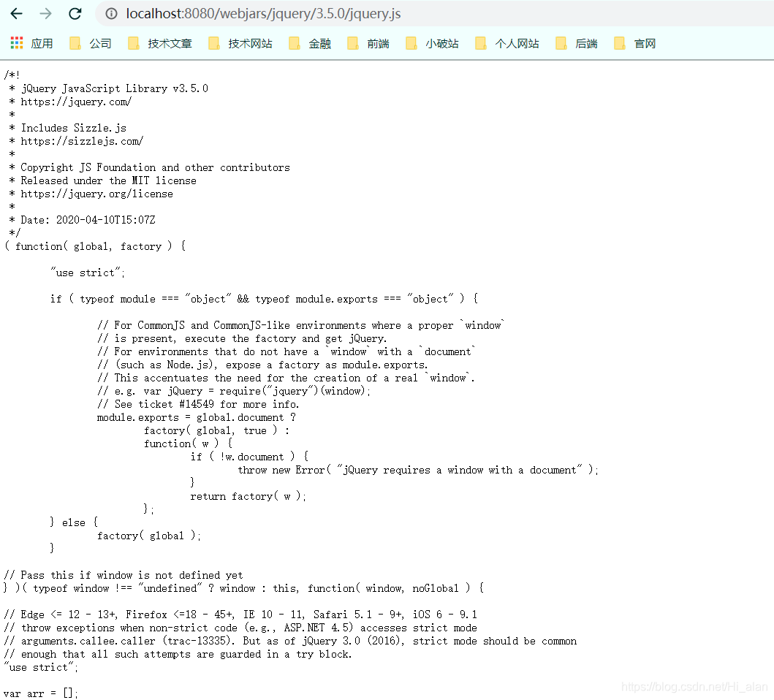Click the 'is present, execute the factory' comment

[x=242, y=338]
